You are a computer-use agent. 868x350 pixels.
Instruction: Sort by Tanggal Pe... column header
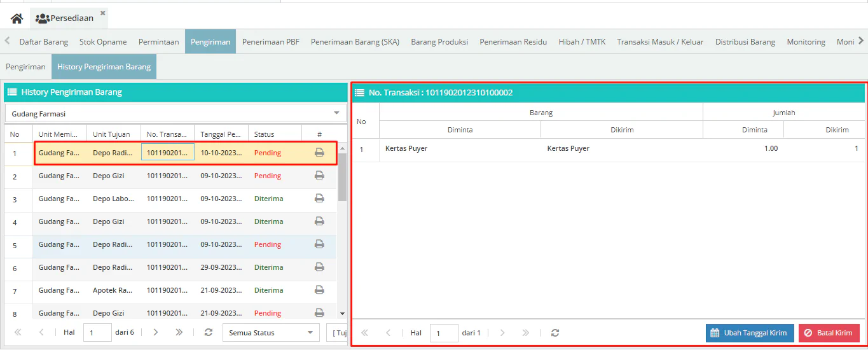(221, 134)
